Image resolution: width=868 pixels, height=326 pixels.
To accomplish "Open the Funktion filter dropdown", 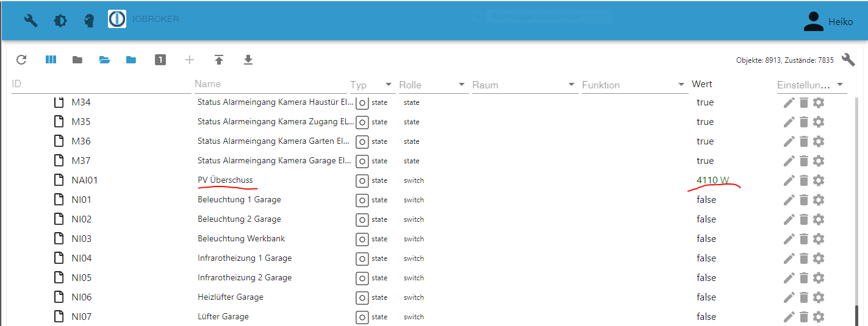I will 681,85.
